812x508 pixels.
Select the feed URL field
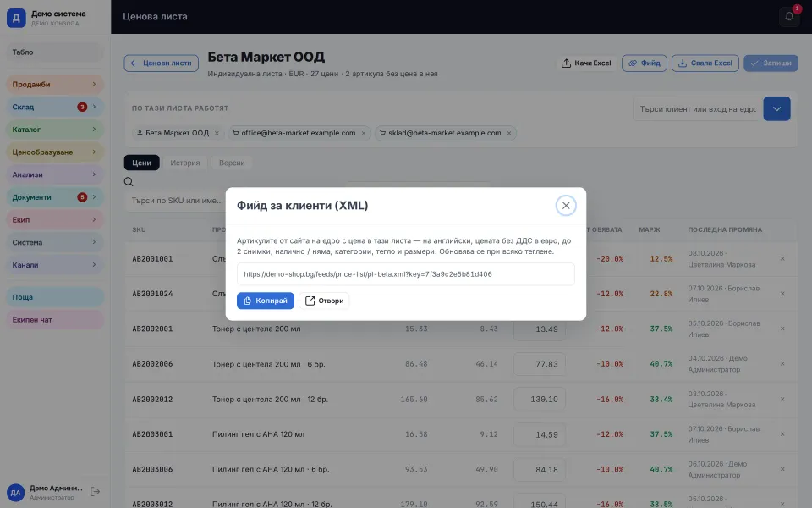point(405,274)
